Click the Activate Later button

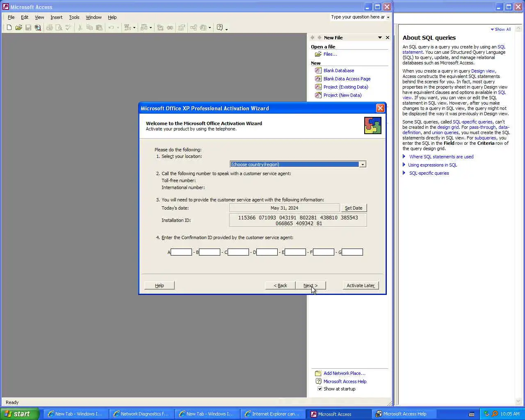click(361, 285)
